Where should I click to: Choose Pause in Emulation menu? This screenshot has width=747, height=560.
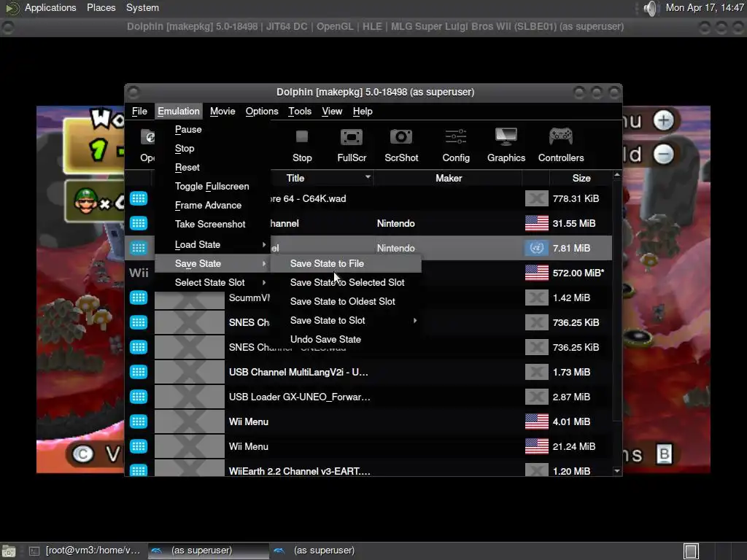[x=212, y=130]
